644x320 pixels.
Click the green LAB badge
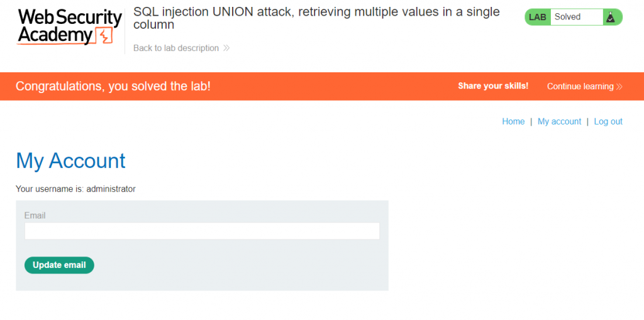(538, 18)
